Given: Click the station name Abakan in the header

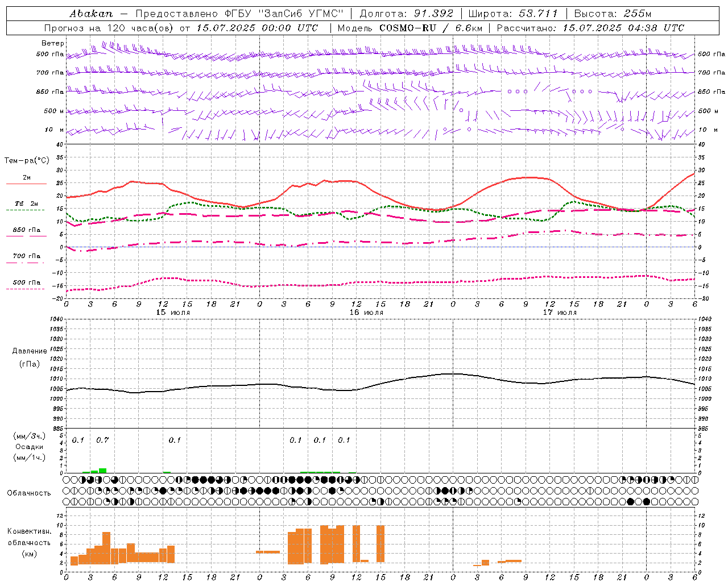Looking at the screenshot, I should pyautogui.click(x=90, y=14).
